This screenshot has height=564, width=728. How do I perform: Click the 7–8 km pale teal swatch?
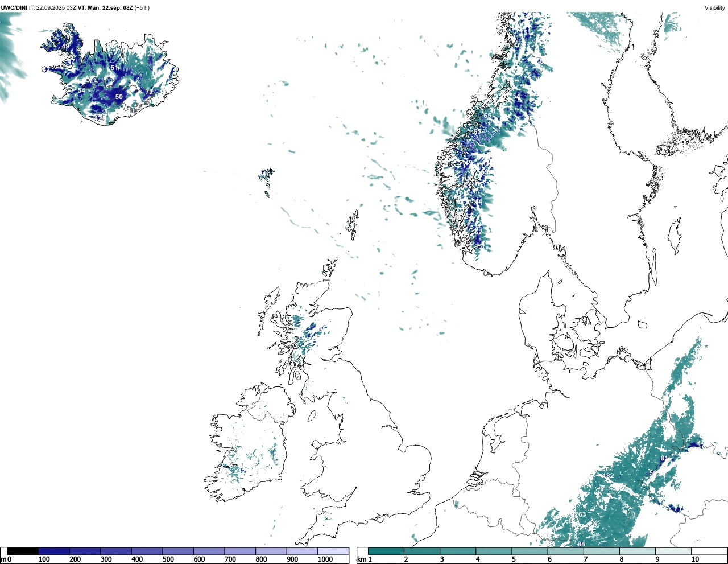click(x=602, y=551)
